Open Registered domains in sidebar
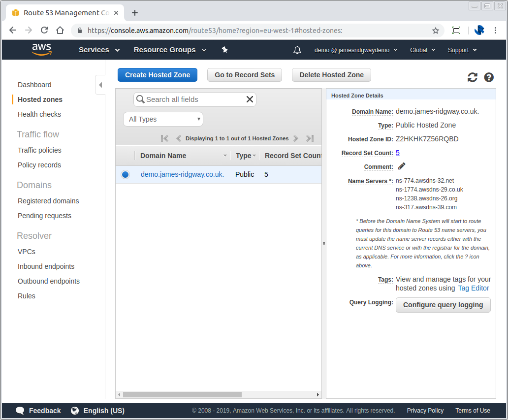 coord(48,201)
